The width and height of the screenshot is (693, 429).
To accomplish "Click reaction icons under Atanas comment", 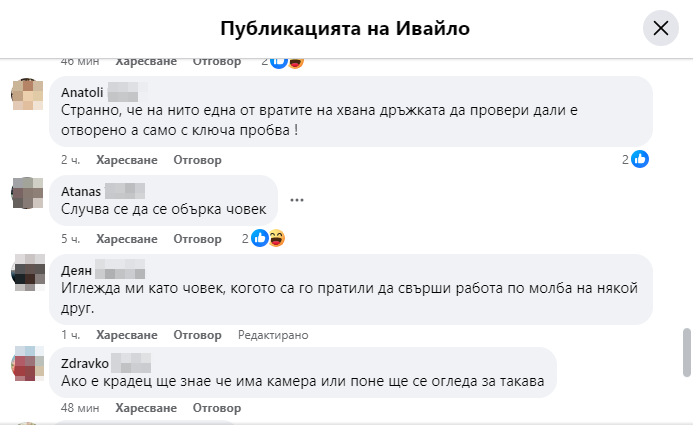I will pos(268,238).
